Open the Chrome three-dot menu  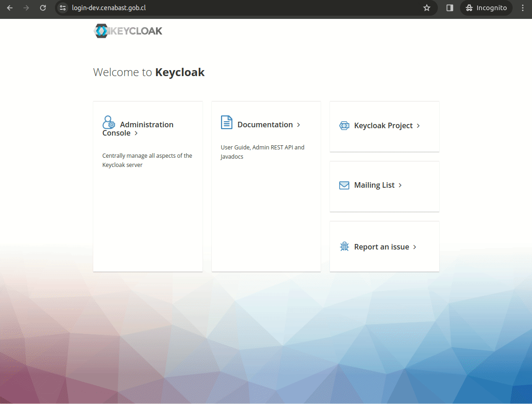pos(523,8)
